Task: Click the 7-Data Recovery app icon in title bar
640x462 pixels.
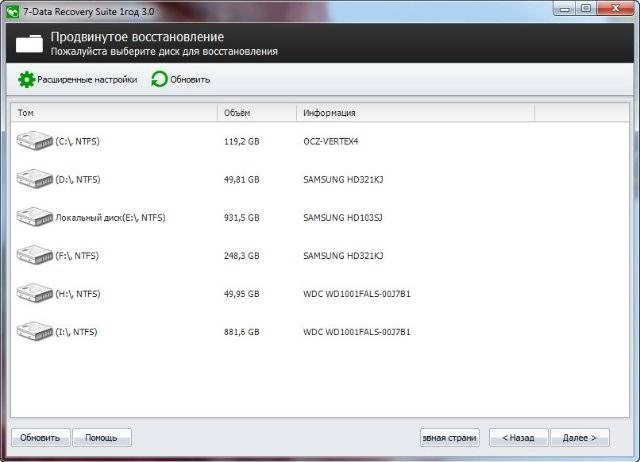Action: (x=12, y=11)
